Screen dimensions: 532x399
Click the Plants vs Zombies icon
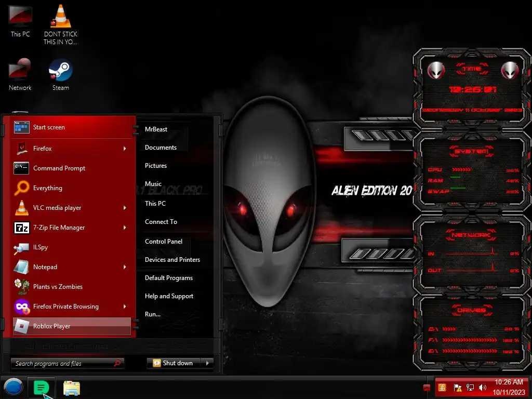pos(22,287)
